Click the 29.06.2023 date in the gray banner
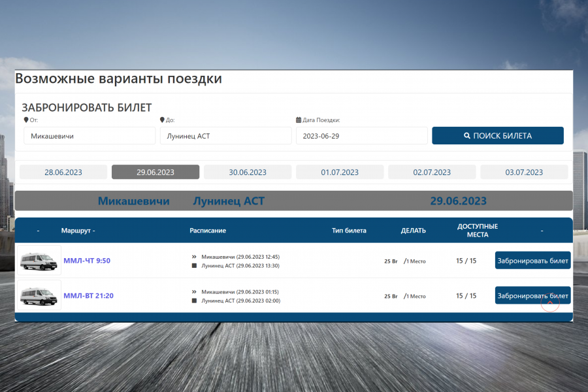588x392 pixels. 458,201
